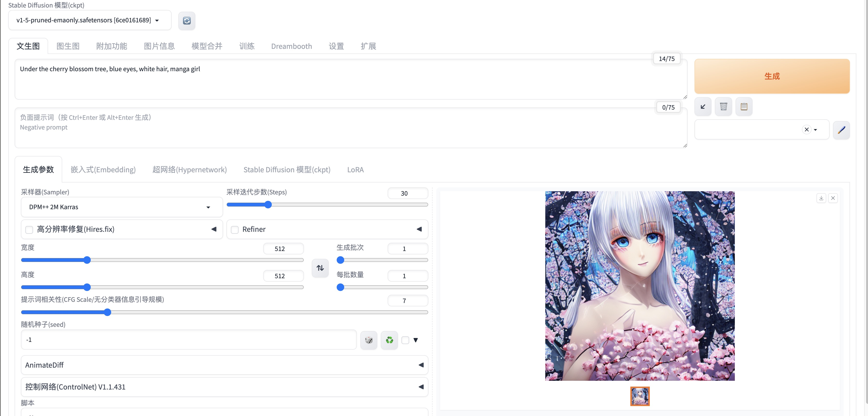
Task: Expand the AnimateDiff panel
Action: [225, 365]
